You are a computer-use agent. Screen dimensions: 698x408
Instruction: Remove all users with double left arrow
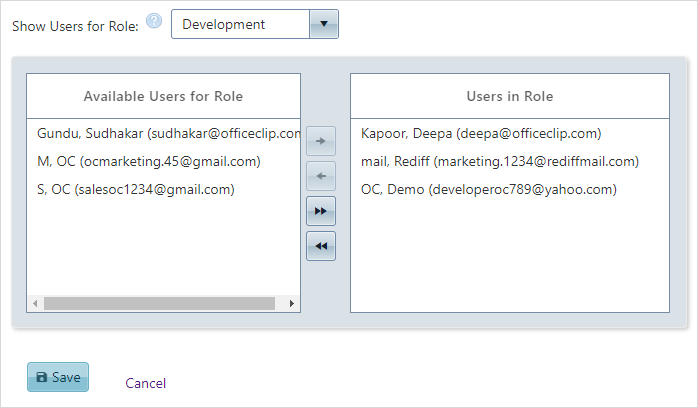[x=321, y=246]
